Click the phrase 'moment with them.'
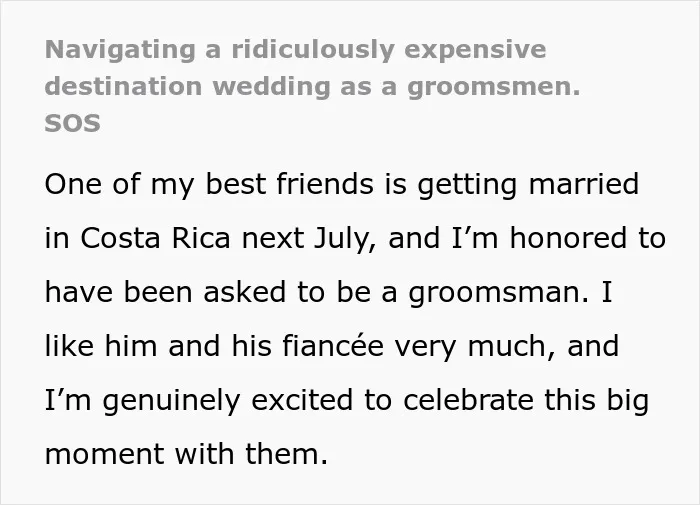Screen dimensions: 700x505 click(x=187, y=454)
